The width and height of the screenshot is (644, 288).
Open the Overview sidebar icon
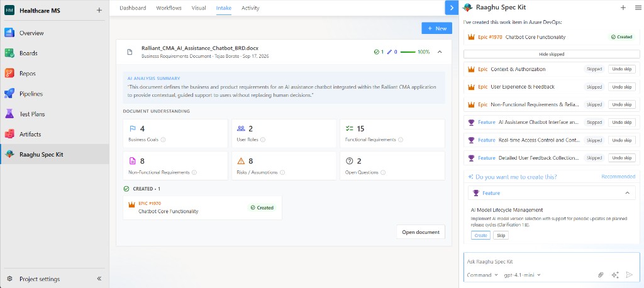pyautogui.click(x=9, y=33)
